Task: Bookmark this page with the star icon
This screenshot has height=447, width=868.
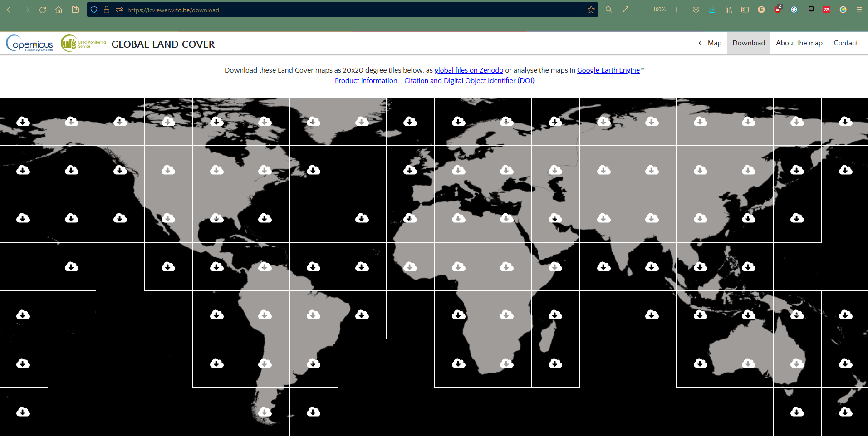Action: point(591,10)
